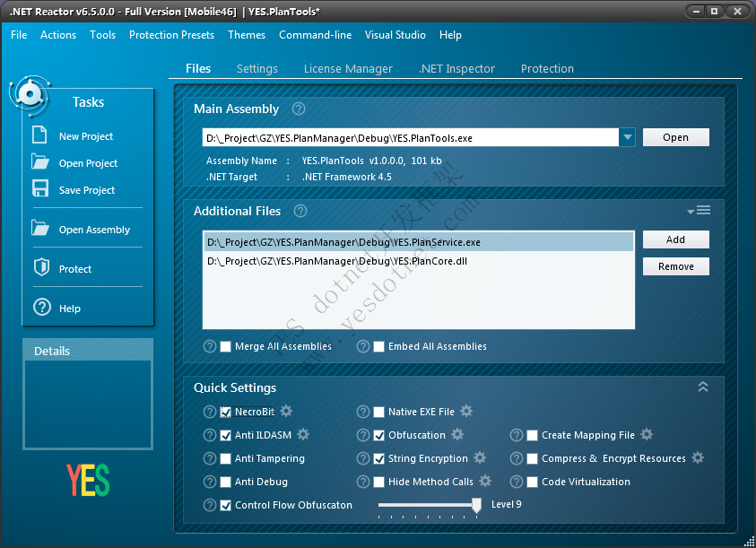The width and height of the screenshot is (756, 548).
Task: Click the New Project document icon
Action: (39, 135)
